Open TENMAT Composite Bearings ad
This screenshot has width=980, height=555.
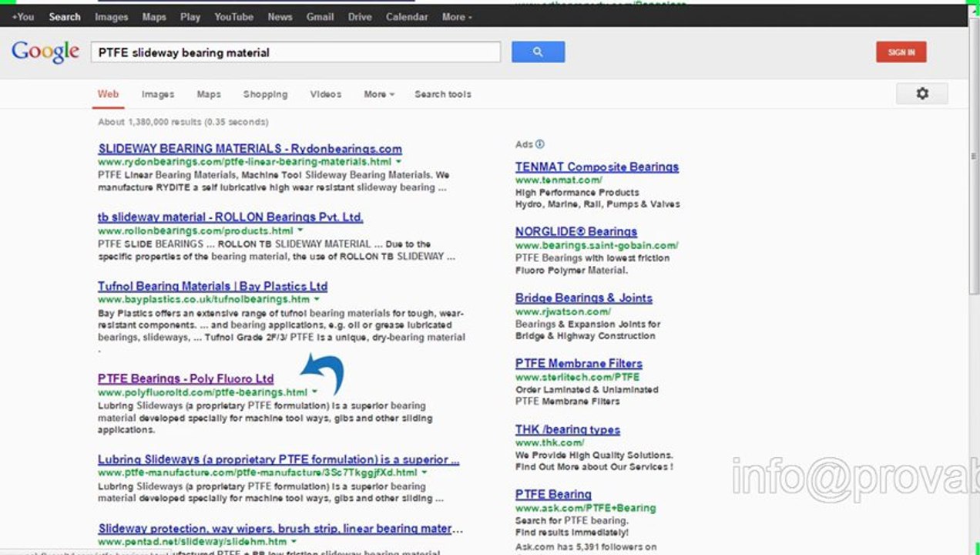pos(597,167)
